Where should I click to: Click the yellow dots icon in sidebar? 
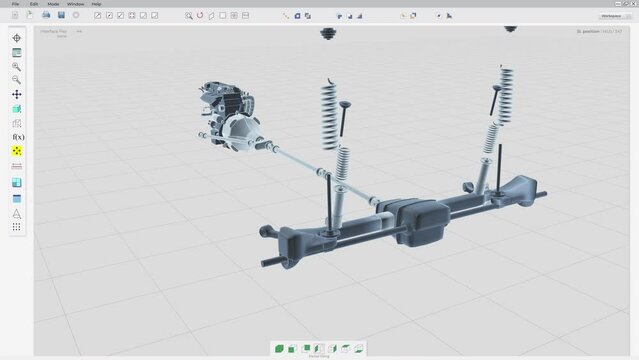(17, 151)
